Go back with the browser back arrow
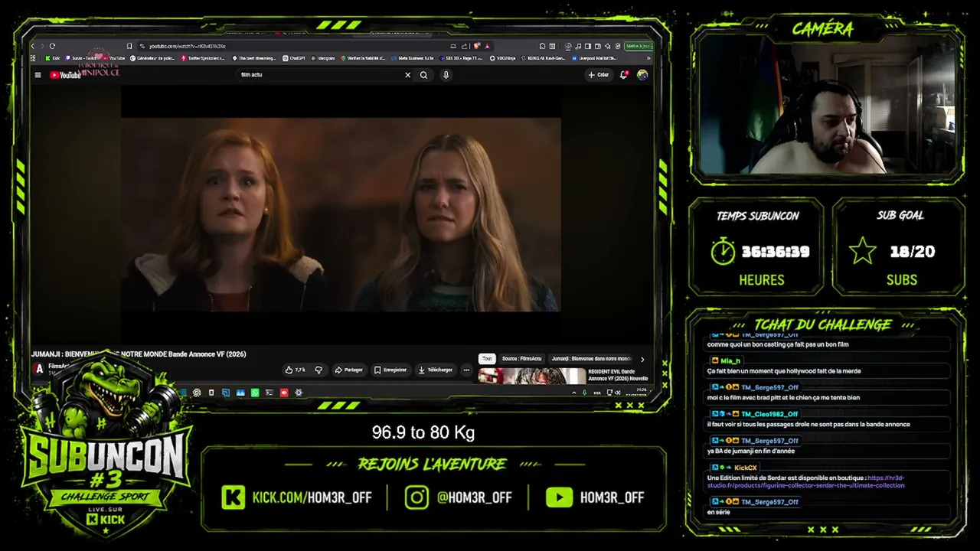Screen dimensions: 980x551 [x=33, y=46]
